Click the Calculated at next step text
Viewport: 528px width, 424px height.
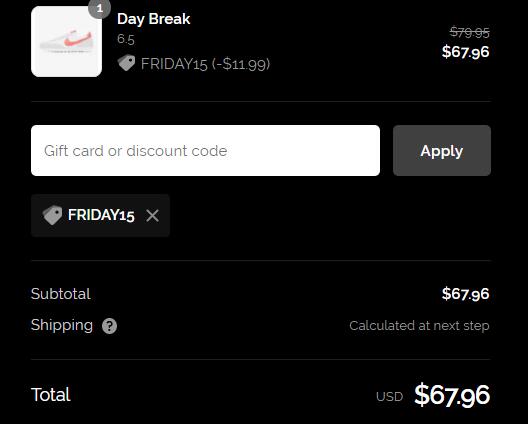(x=419, y=326)
